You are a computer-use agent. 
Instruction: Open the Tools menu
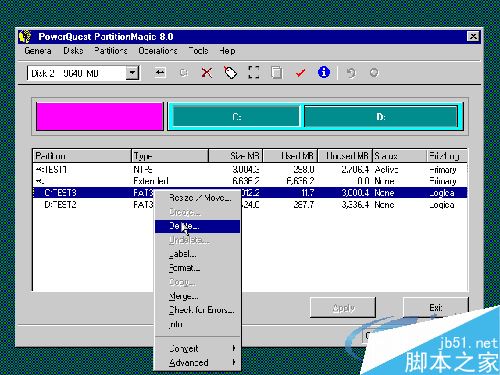(198, 51)
